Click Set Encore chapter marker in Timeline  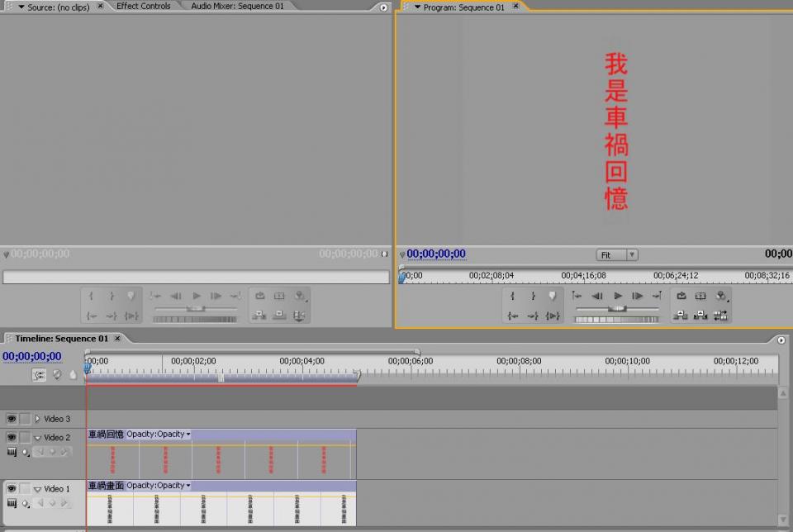(57, 375)
